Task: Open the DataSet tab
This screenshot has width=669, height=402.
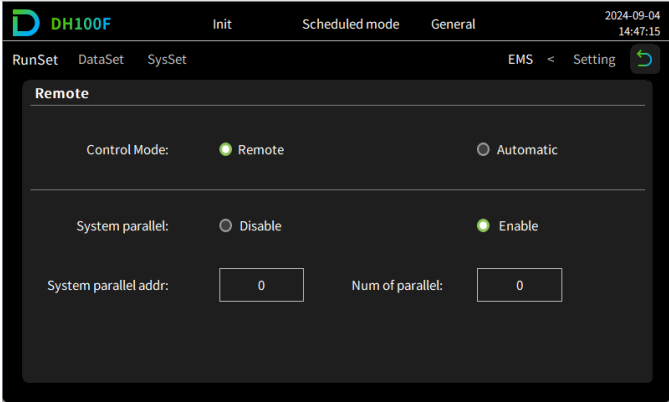Action: [x=101, y=60]
